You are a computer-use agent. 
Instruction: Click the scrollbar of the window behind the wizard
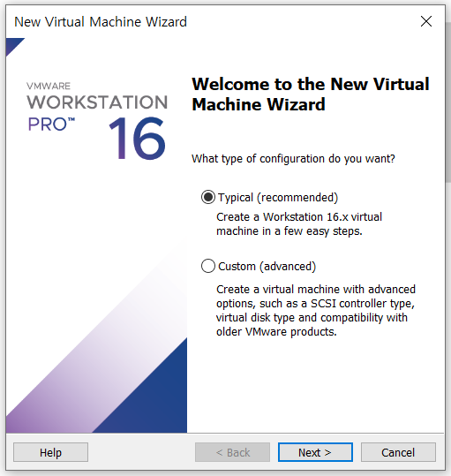[x=448, y=102]
